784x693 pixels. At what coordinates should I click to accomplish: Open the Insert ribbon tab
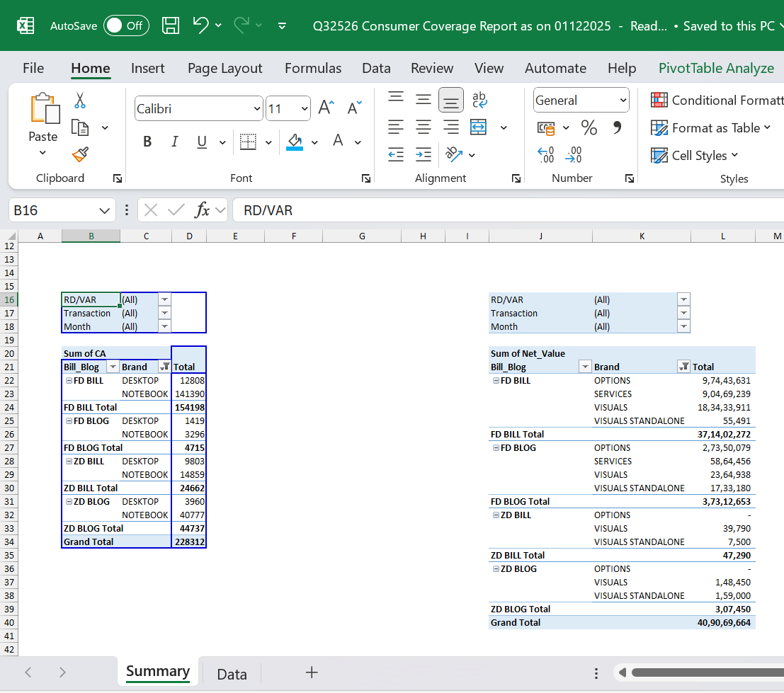click(x=147, y=68)
